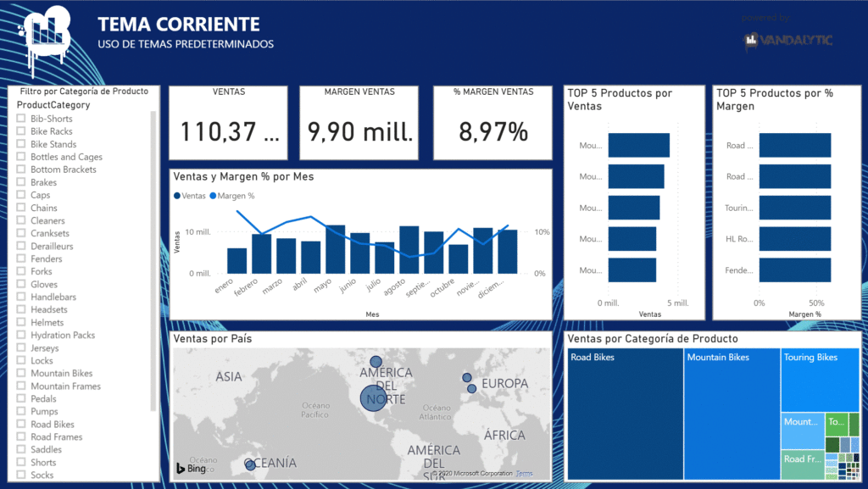The height and width of the screenshot is (489, 868).
Task: Click the ProductCategory slicer header
Action: 53,104
